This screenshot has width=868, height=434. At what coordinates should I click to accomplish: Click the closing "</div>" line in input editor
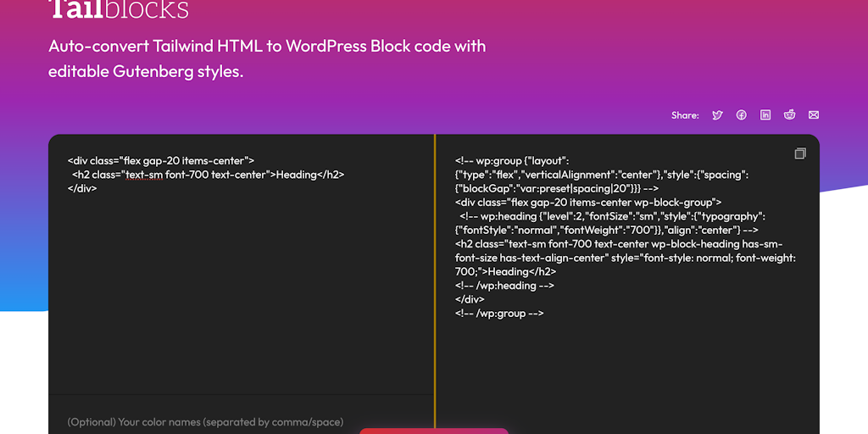82,188
